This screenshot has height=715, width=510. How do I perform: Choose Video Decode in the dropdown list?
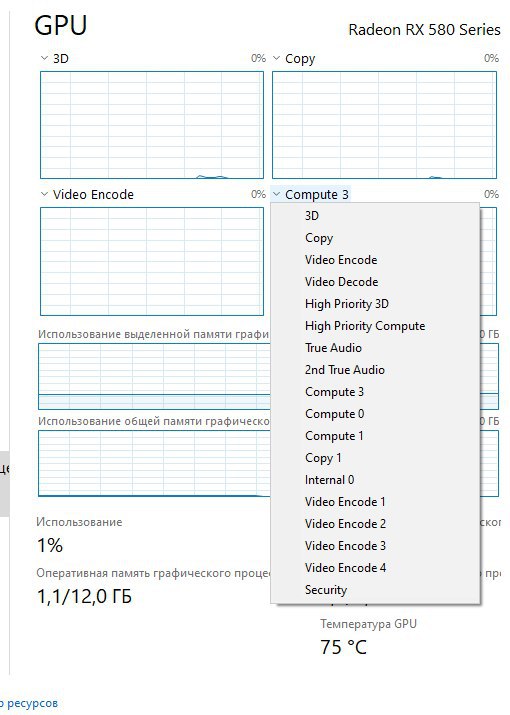coord(375,282)
